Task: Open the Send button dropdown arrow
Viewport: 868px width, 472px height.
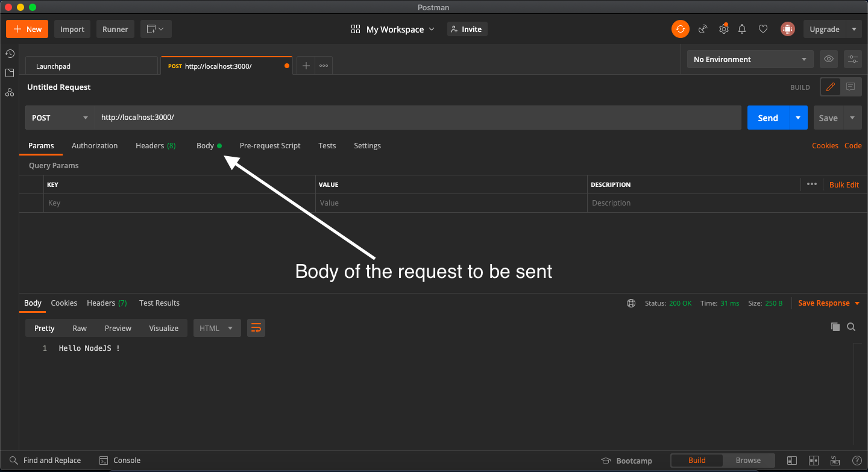Action: coord(798,118)
